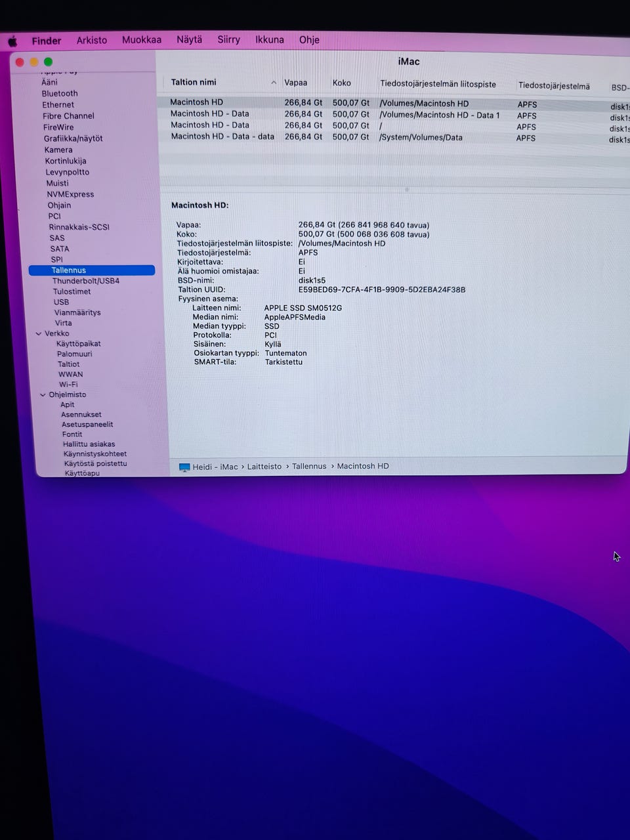Select Käytöstä poistettu under Ohjelmisto

(96, 464)
